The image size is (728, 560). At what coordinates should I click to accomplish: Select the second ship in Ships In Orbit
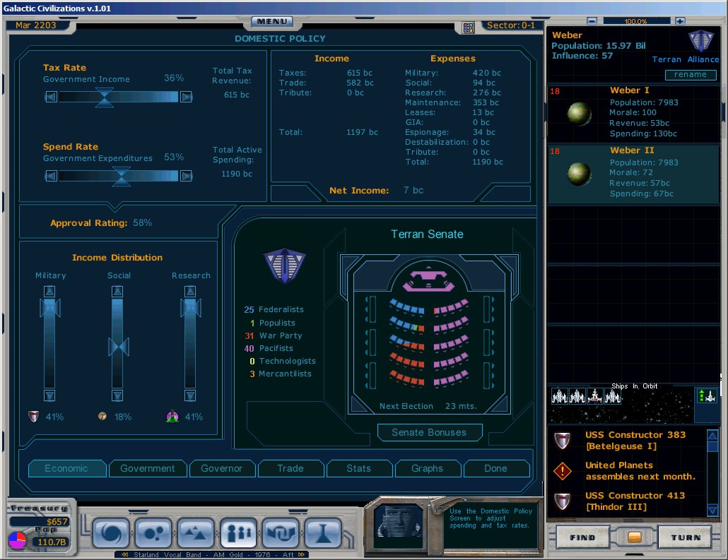(x=577, y=395)
